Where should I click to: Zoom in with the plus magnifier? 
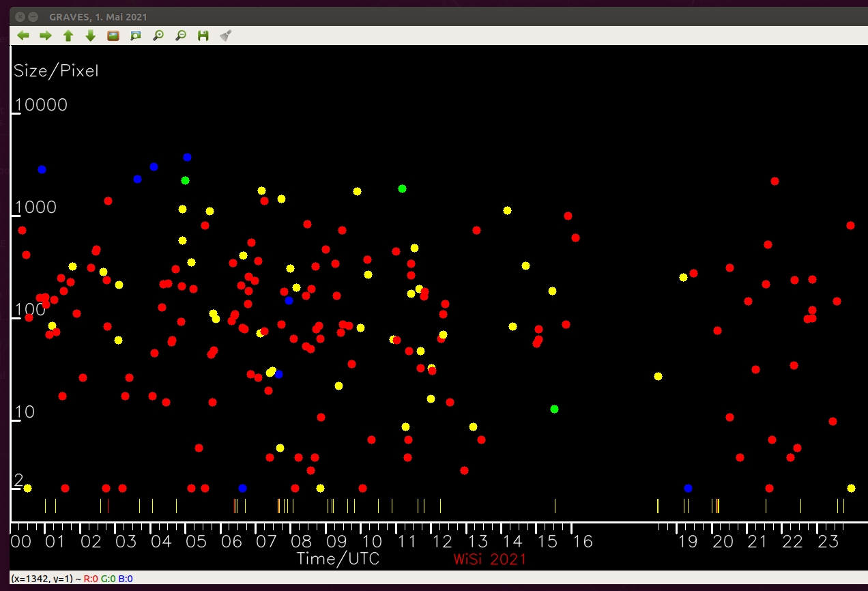click(158, 35)
